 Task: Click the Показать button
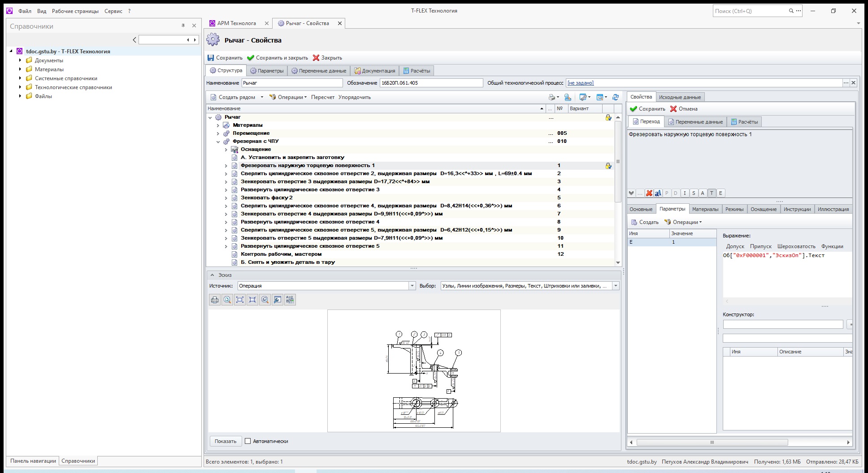[x=225, y=441]
